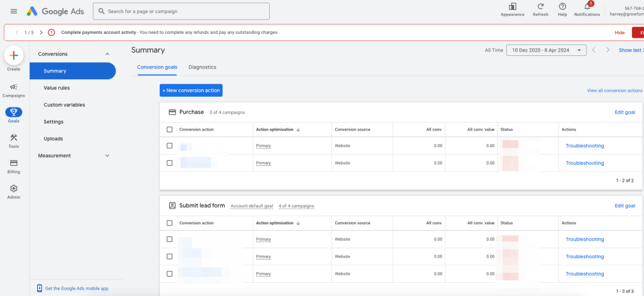644x296 pixels.
Task: Go to next date range arrow
Action: (608, 50)
